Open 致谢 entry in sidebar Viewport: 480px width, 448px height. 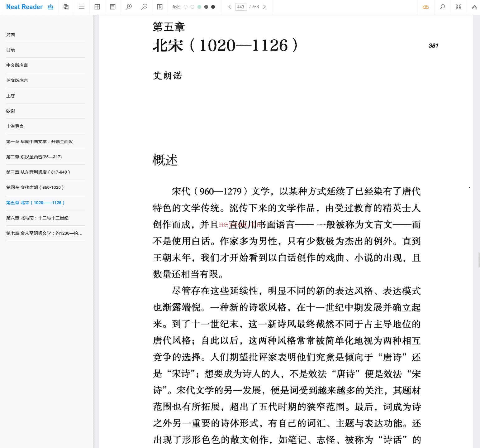coord(45,111)
